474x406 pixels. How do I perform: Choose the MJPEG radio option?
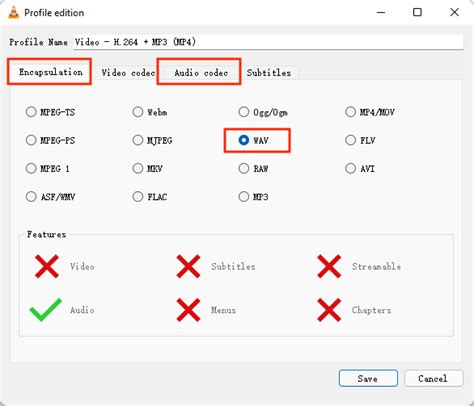click(138, 140)
